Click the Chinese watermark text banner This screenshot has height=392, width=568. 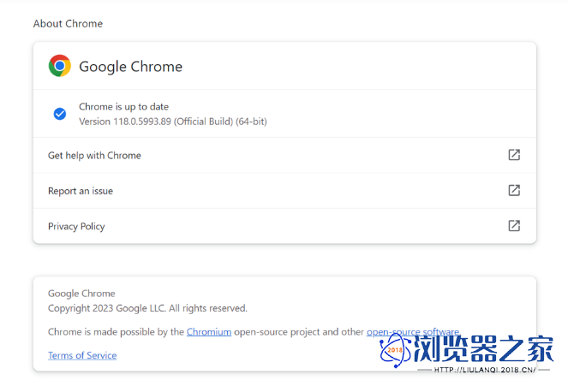[x=483, y=348]
